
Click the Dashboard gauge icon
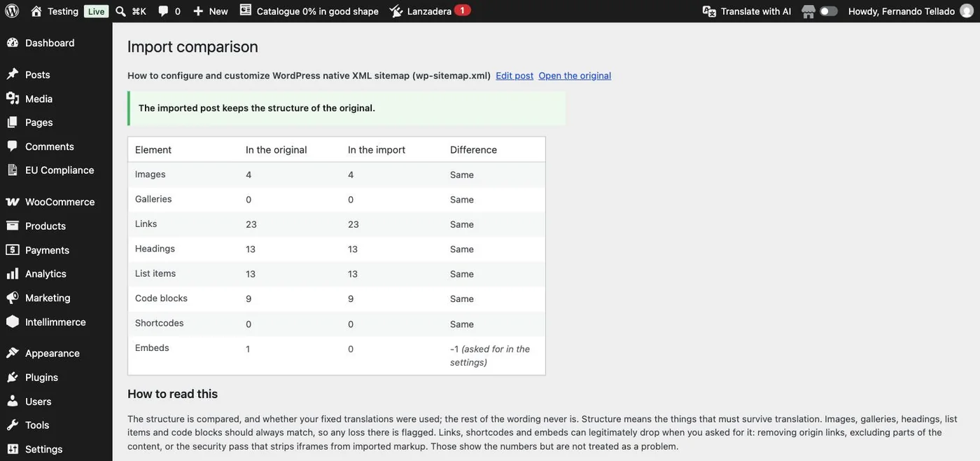[x=12, y=43]
